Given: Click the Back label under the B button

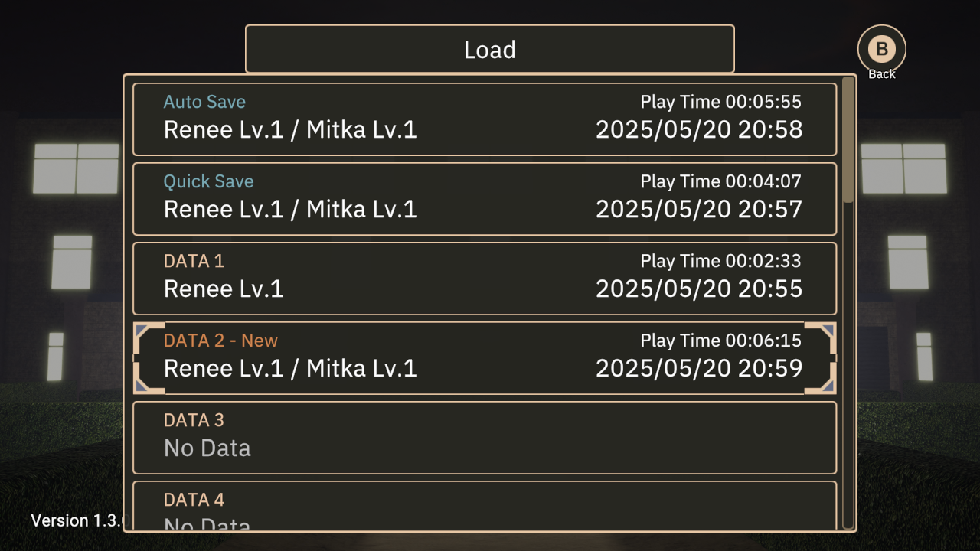Looking at the screenshot, I should click(882, 74).
